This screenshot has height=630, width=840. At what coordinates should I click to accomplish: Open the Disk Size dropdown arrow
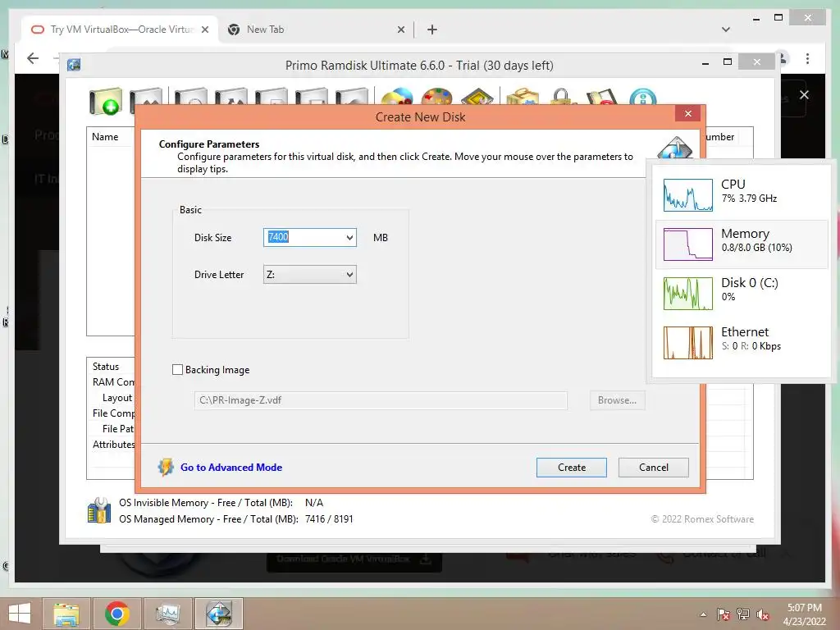(x=349, y=237)
